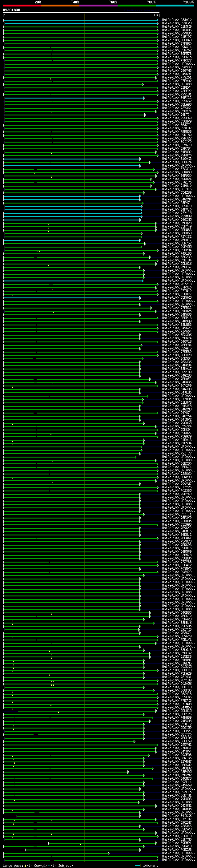Screen dimensions: 197x868
Task: Click the cyan ~100% identity legend segment
Action: pos(175,6)
